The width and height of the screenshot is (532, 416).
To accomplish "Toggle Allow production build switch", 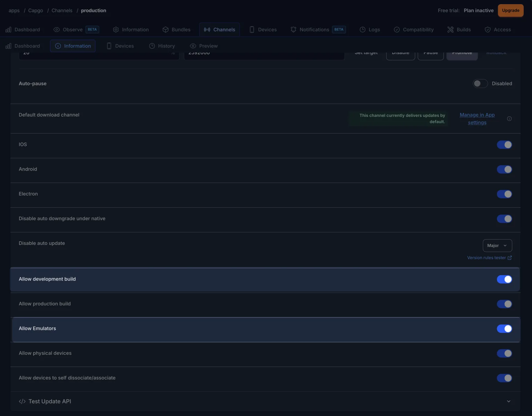I will click(x=504, y=304).
